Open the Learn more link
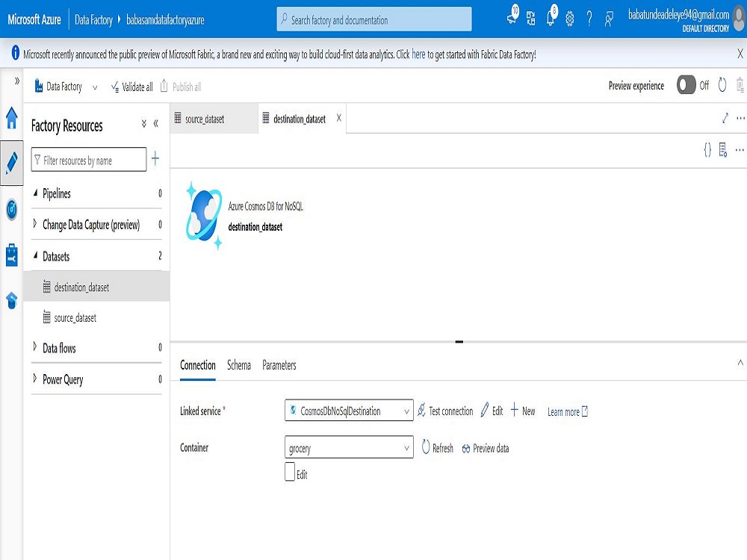Image resolution: width=747 pixels, height=560 pixels. tap(568, 411)
